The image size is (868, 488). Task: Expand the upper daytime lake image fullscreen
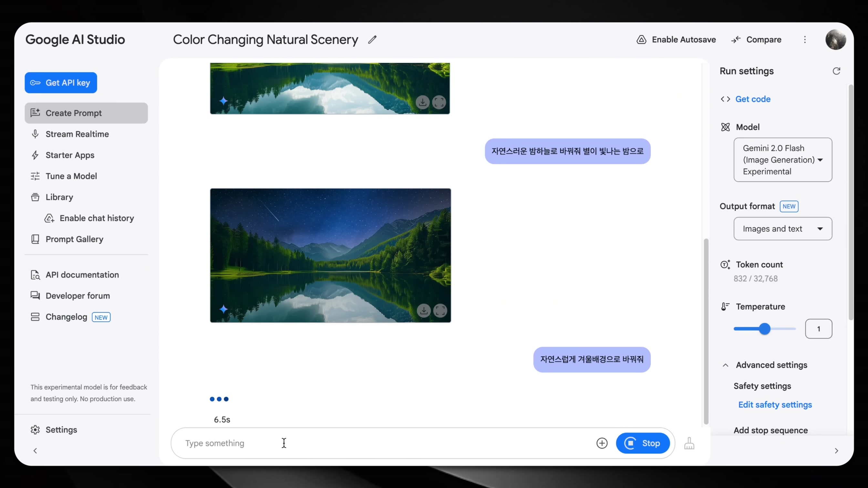click(439, 102)
